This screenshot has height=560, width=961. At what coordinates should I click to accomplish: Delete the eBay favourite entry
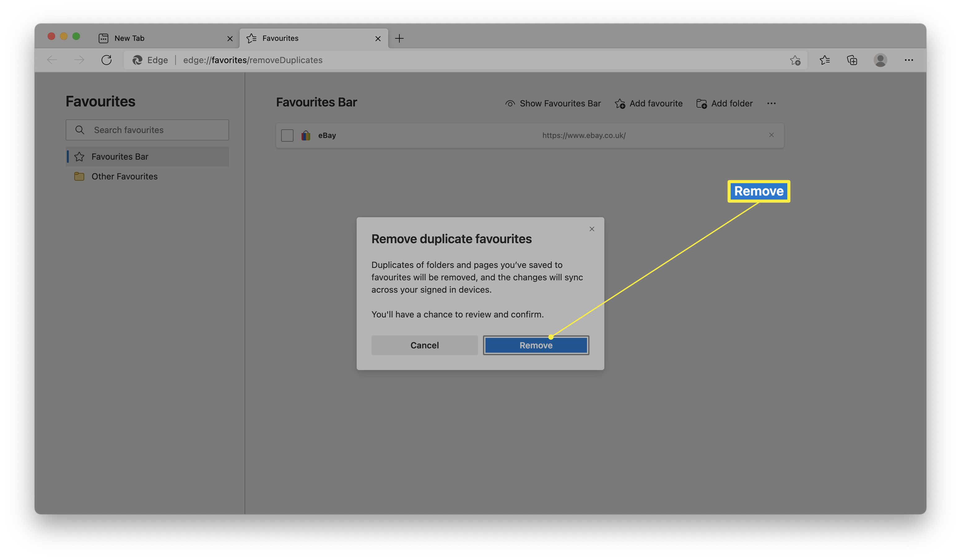tap(771, 135)
